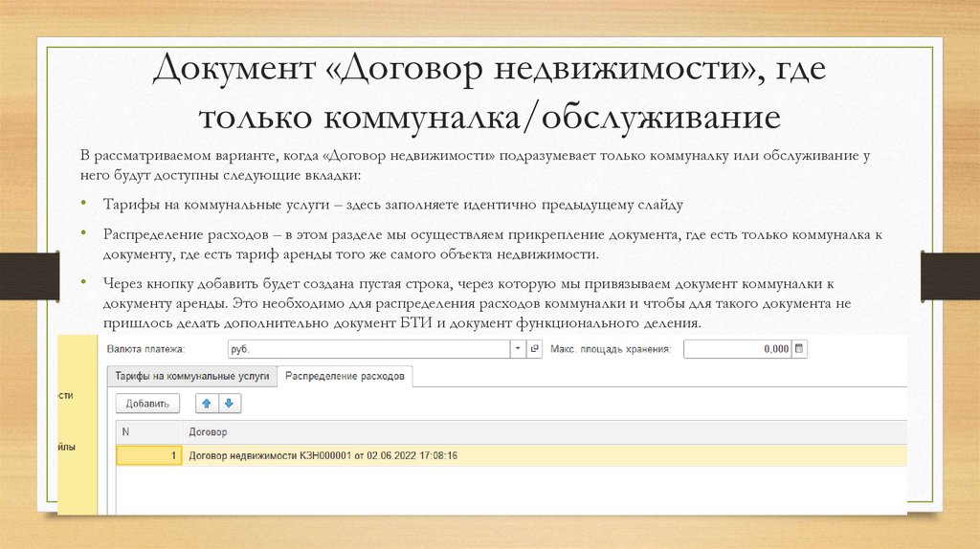Viewport: 980px width, 549px height.
Task: Click the Добавить button
Action: (147, 404)
